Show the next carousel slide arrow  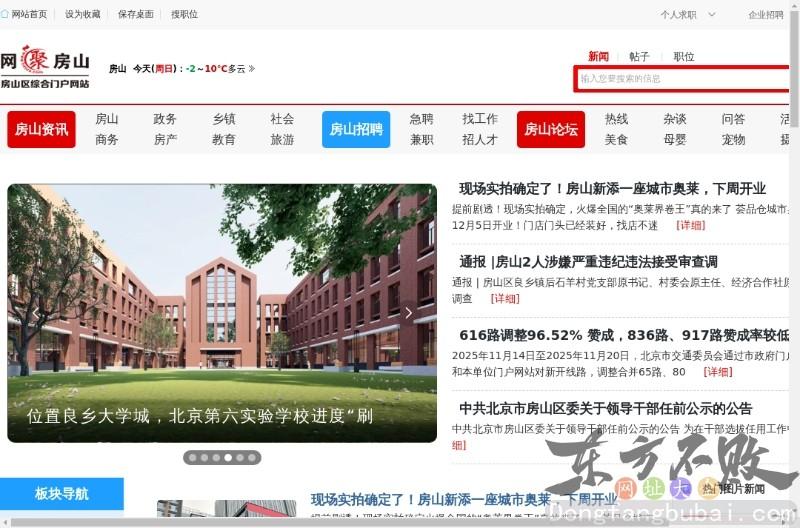pyautogui.click(x=408, y=313)
